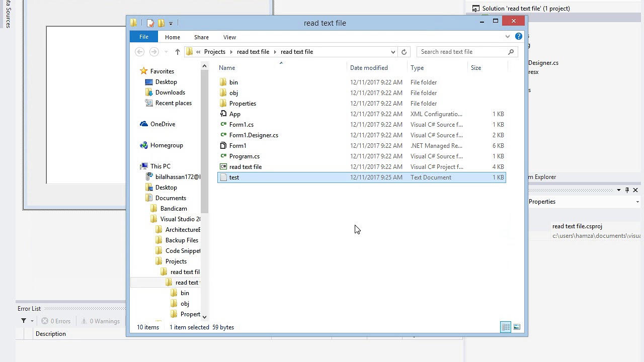Open the File ribbon tab
This screenshot has width=644, height=362.
tap(144, 37)
